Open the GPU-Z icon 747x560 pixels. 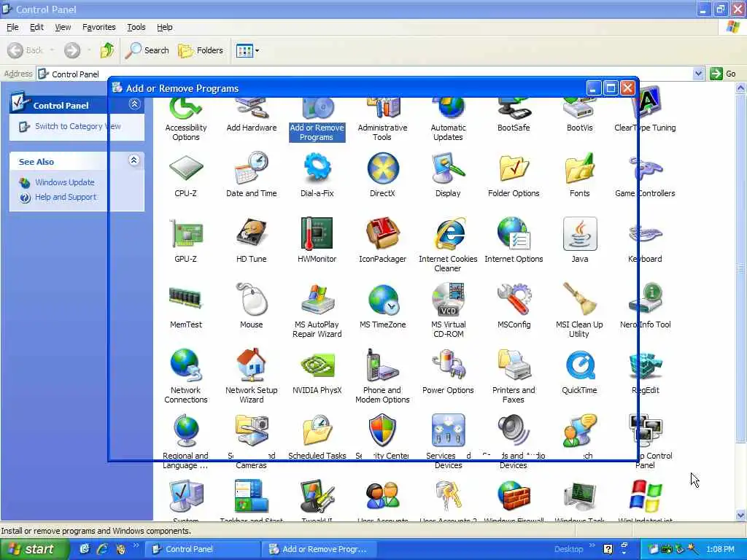tap(186, 234)
